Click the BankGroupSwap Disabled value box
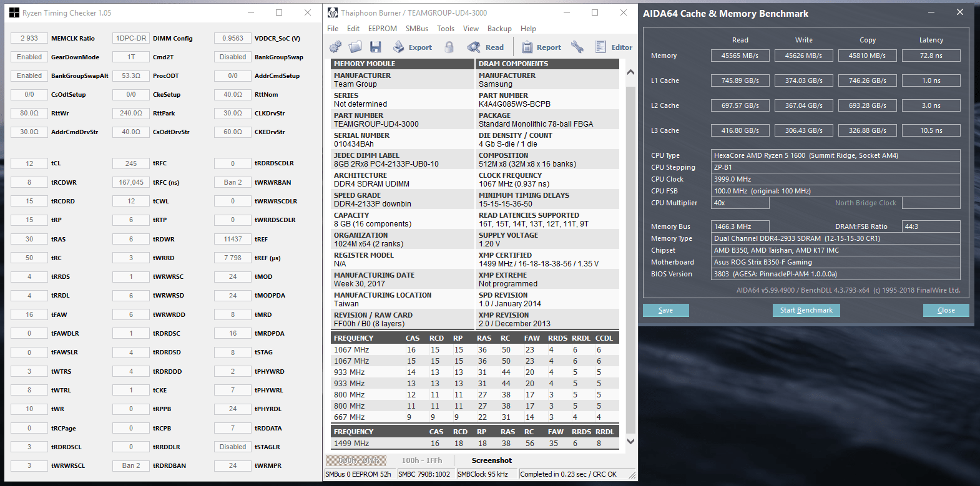 [233, 57]
